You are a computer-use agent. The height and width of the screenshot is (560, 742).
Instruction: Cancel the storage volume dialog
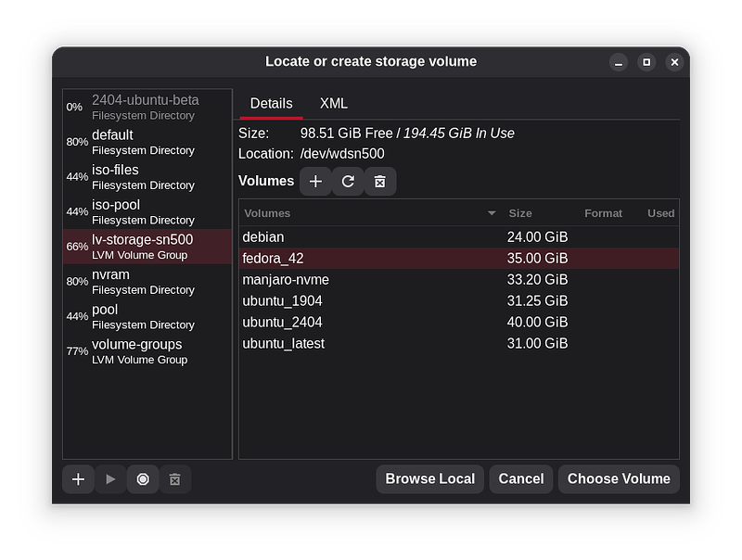click(521, 479)
